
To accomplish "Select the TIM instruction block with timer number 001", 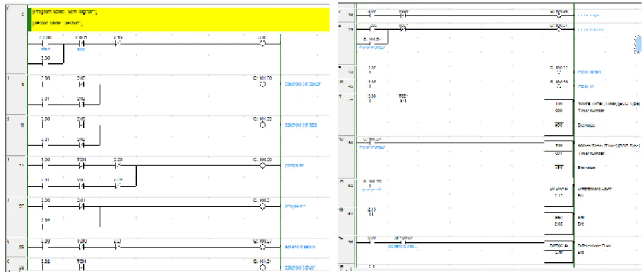I will click(x=558, y=160).
